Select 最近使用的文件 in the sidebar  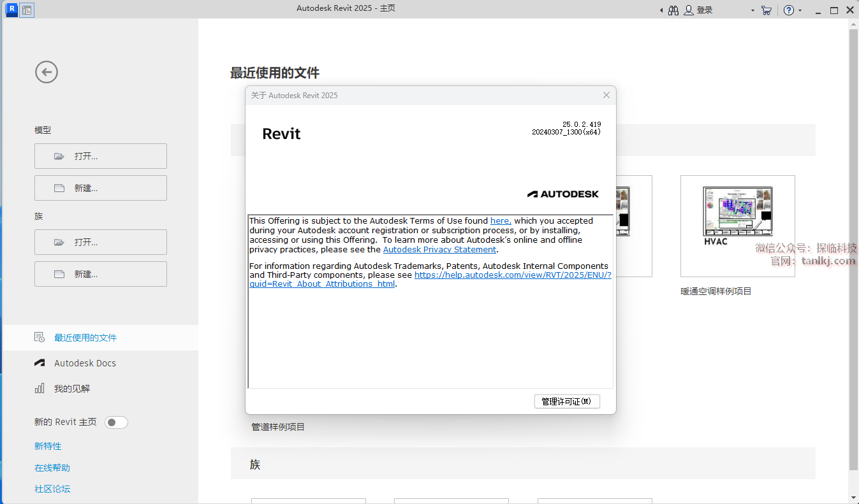tap(85, 338)
